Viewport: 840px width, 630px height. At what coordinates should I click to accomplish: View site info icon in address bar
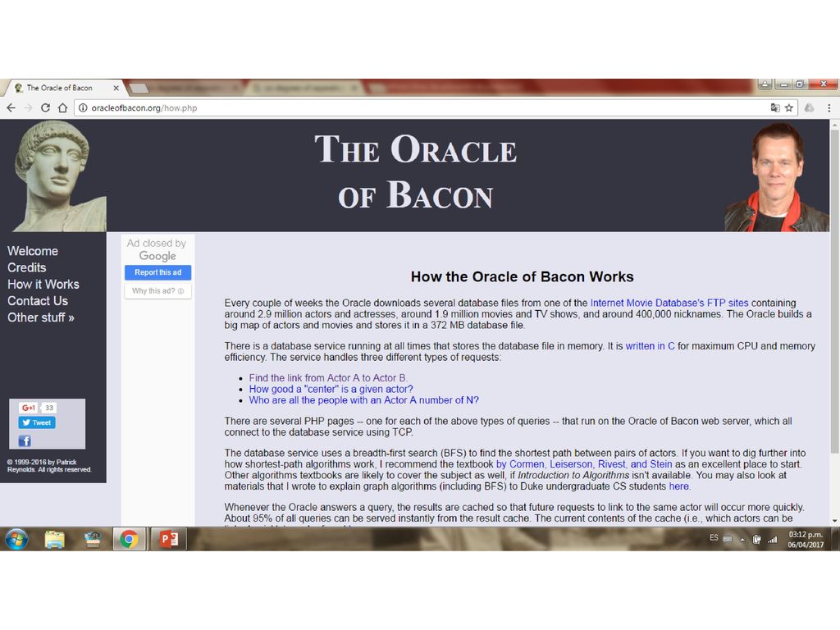click(83, 107)
